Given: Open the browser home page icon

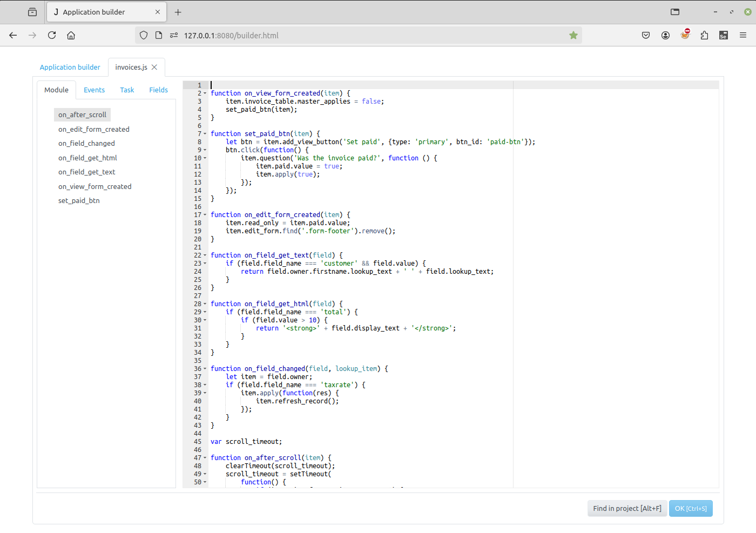Looking at the screenshot, I should (71, 35).
